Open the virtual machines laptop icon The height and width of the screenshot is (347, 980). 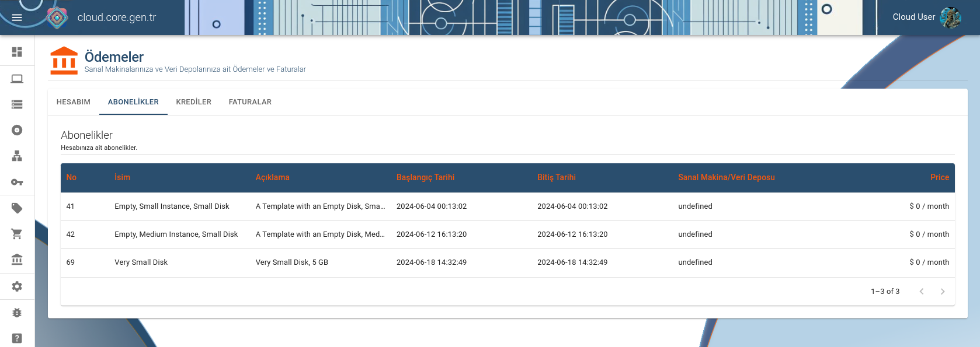point(17,79)
